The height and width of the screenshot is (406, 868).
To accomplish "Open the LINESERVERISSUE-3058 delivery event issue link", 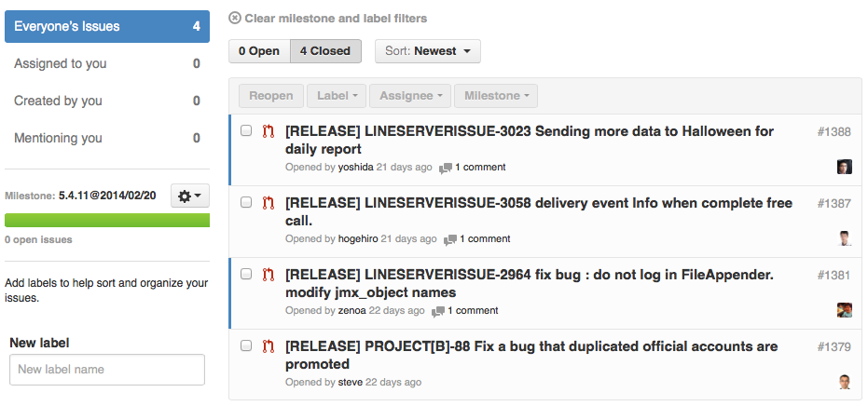I will (x=539, y=212).
